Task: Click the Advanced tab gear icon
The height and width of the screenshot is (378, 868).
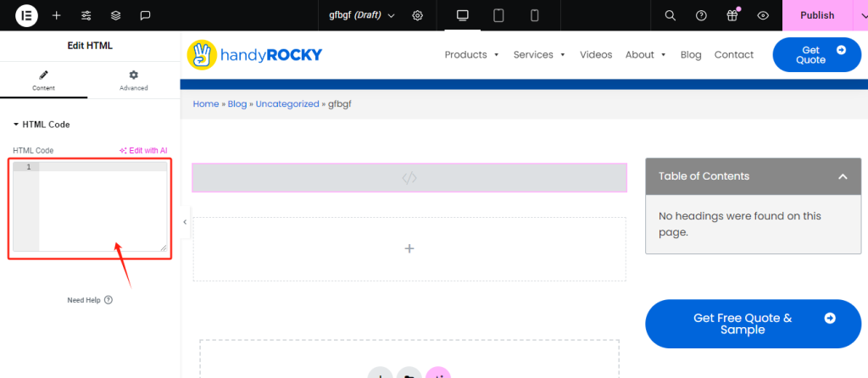Action: [133, 75]
